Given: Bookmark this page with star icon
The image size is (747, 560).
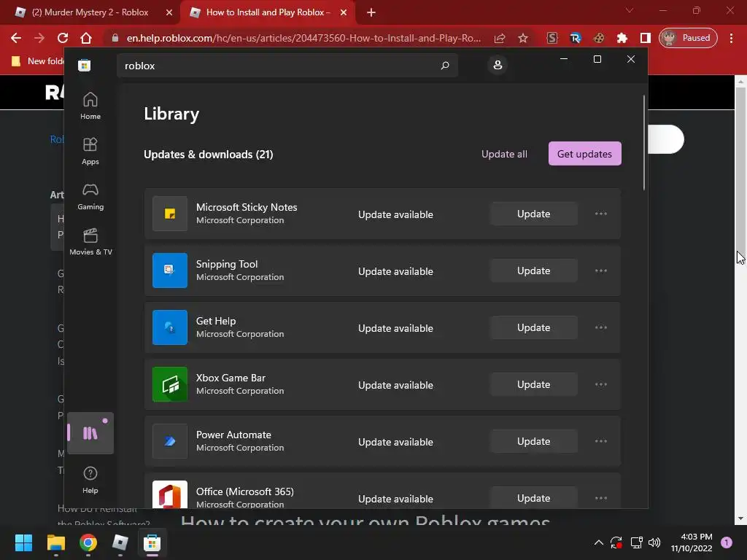Looking at the screenshot, I should click(522, 38).
